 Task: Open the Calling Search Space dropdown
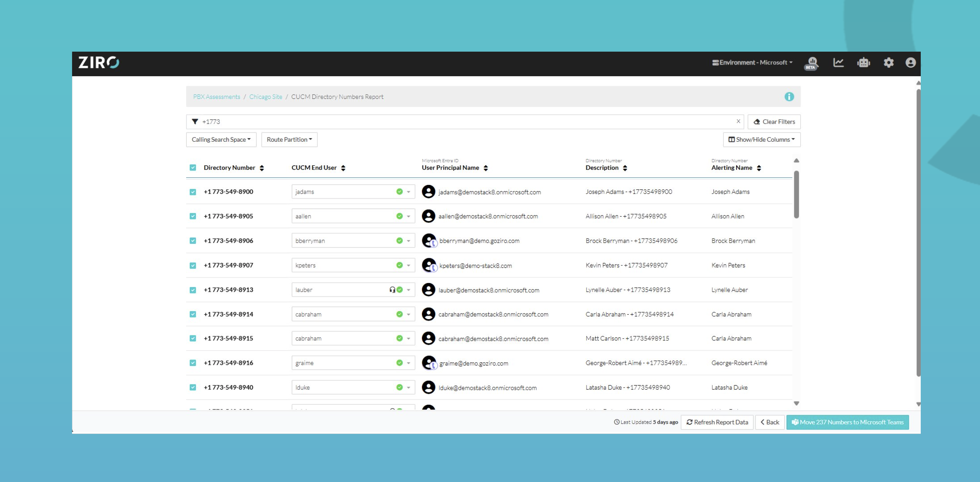[x=221, y=140]
